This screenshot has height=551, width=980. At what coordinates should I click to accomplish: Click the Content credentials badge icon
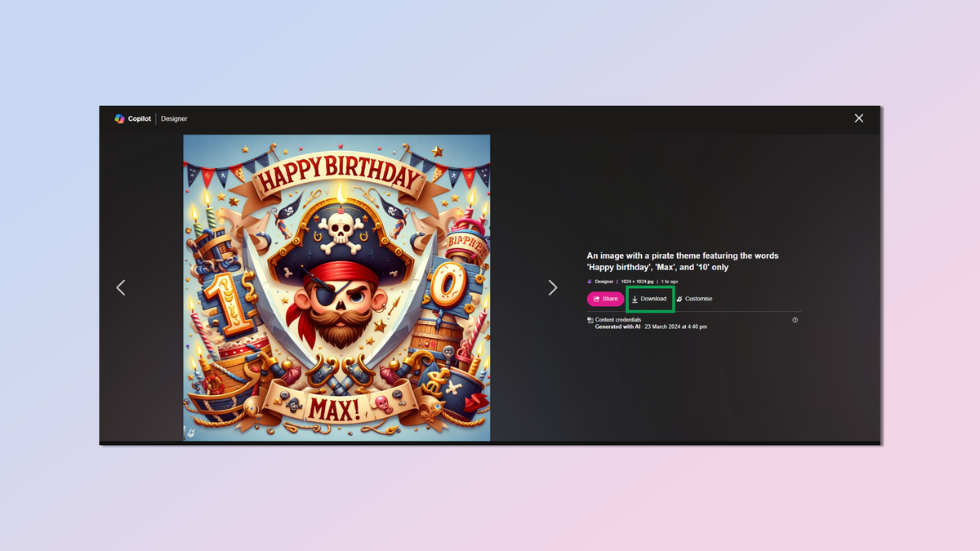click(590, 319)
